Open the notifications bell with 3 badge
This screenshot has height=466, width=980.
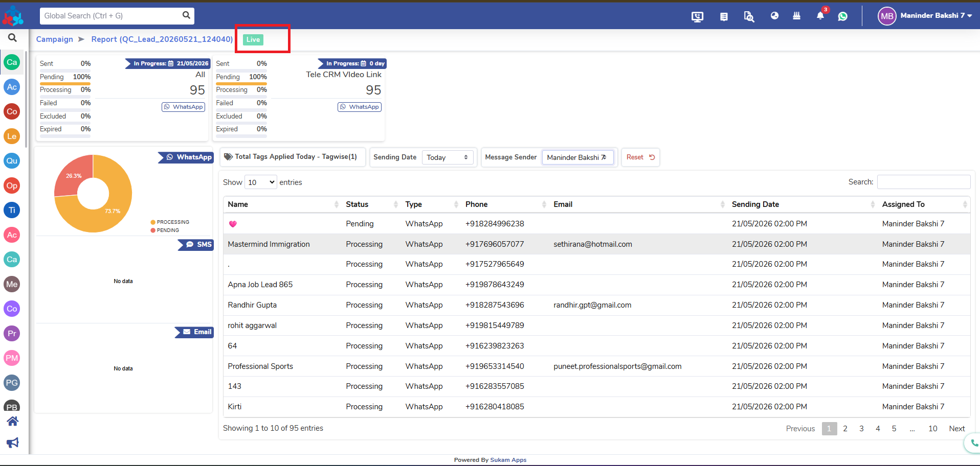click(820, 16)
